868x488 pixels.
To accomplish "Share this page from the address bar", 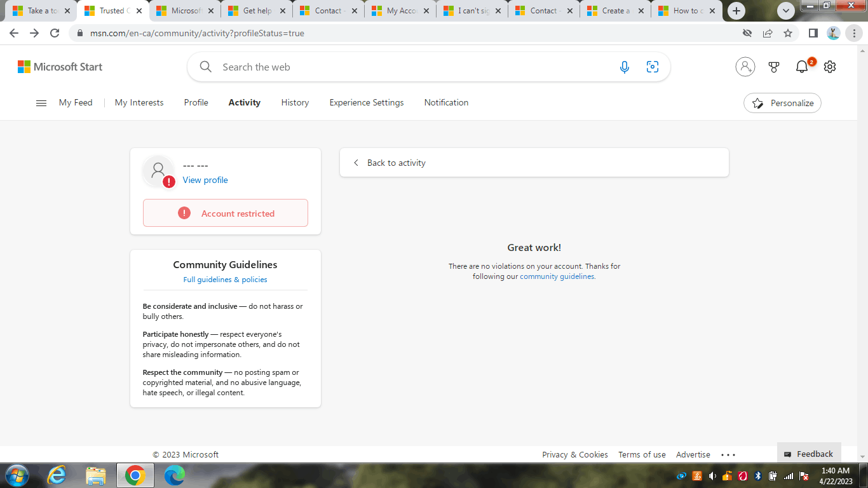I will [x=768, y=33].
